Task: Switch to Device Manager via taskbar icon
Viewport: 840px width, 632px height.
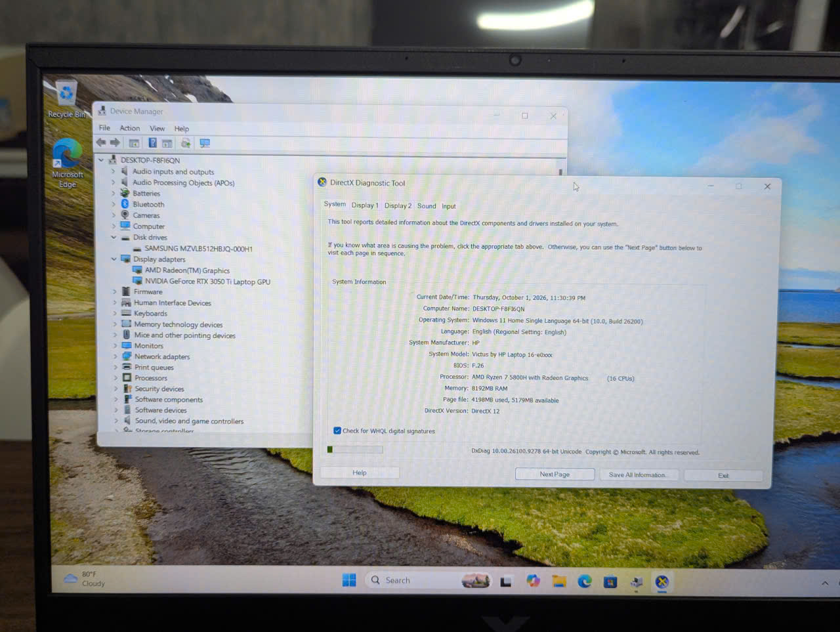Action: coord(636,582)
